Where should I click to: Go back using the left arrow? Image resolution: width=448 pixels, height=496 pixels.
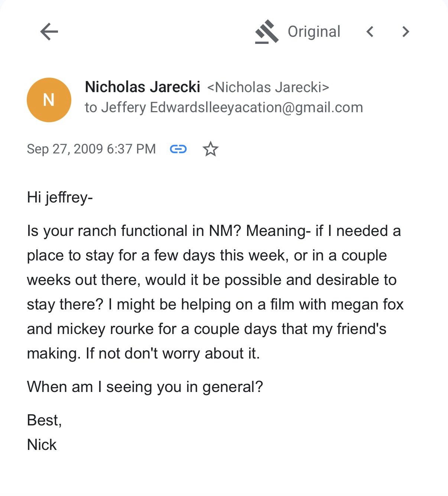click(x=49, y=32)
